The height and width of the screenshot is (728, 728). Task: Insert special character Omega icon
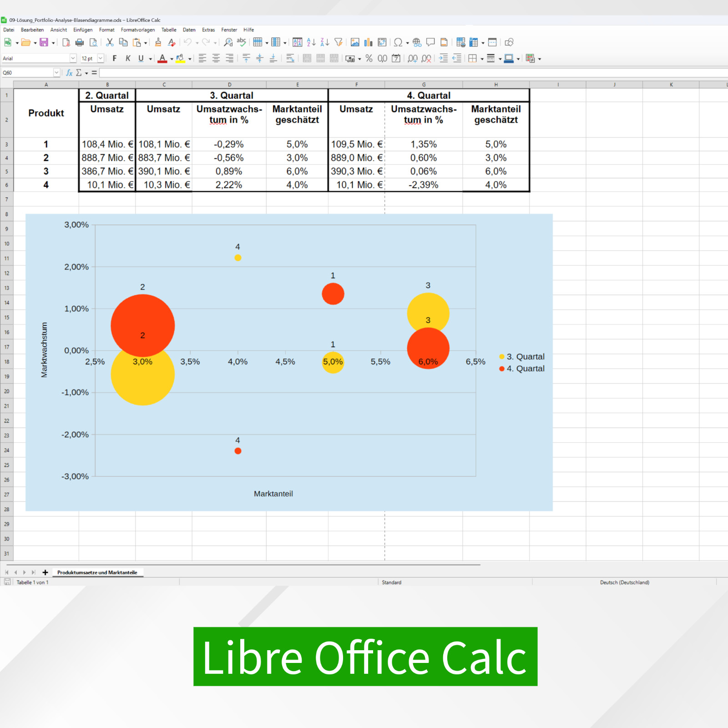coord(398,42)
